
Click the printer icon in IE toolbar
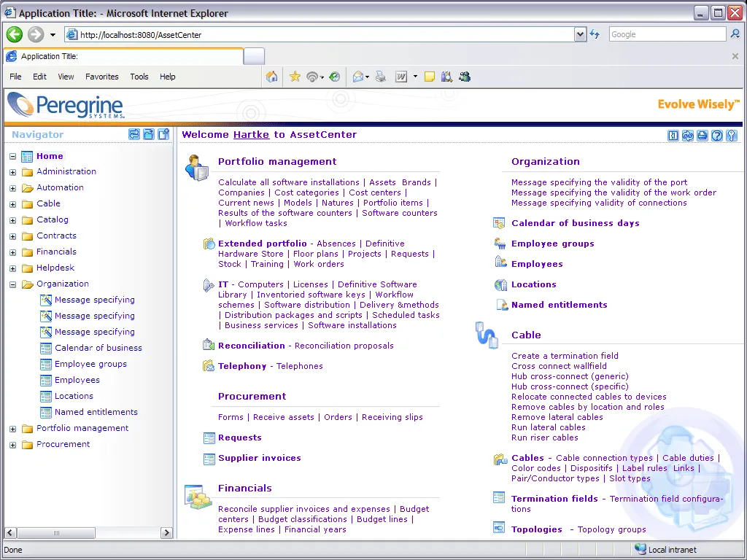click(x=381, y=77)
